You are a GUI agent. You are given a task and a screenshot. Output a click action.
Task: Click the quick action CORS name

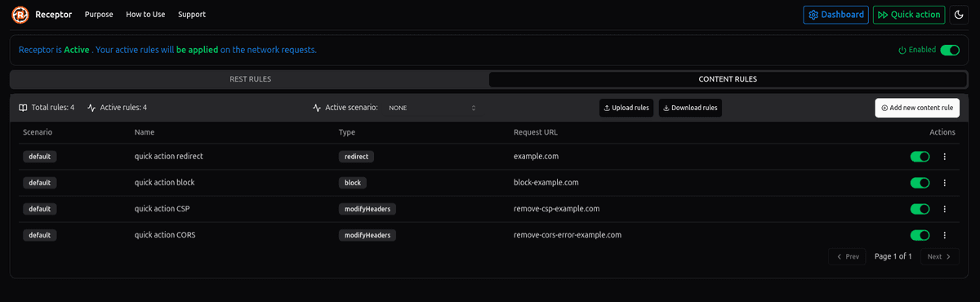point(165,235)
